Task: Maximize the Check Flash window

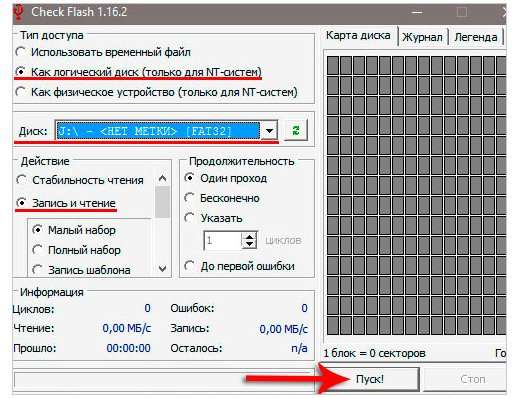Action: [x=462, y=13]
